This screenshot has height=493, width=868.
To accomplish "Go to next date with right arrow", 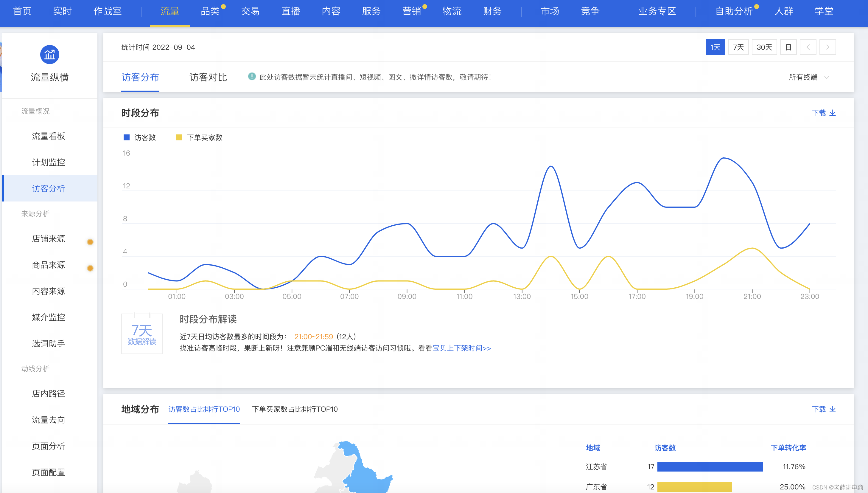I will coord(827,47).
